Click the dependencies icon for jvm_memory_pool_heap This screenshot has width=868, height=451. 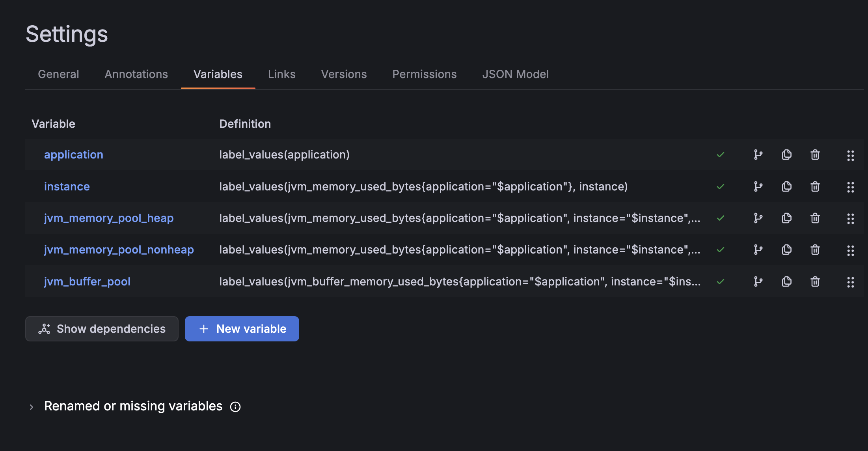tap(758, 218)
